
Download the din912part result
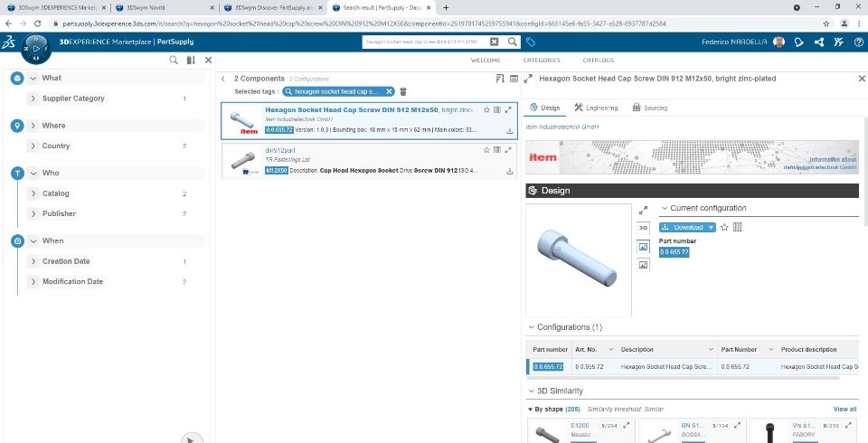510,171
